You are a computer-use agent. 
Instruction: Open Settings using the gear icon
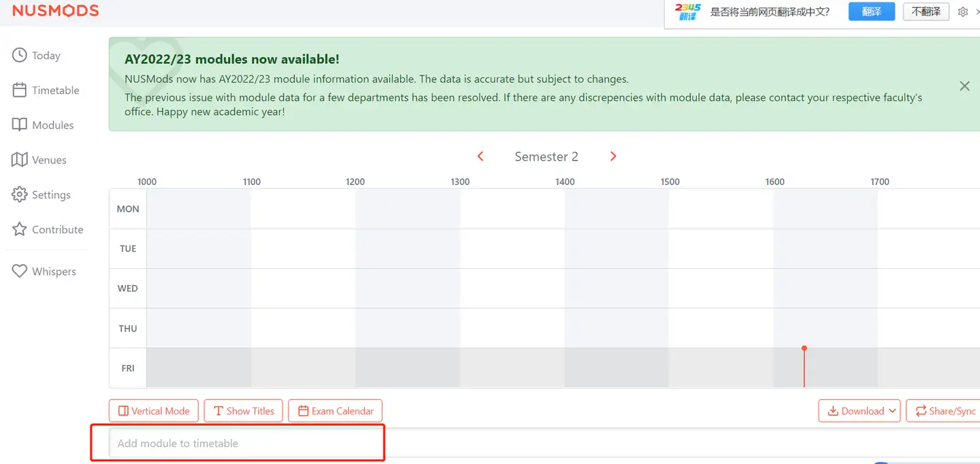click(20, 195)
